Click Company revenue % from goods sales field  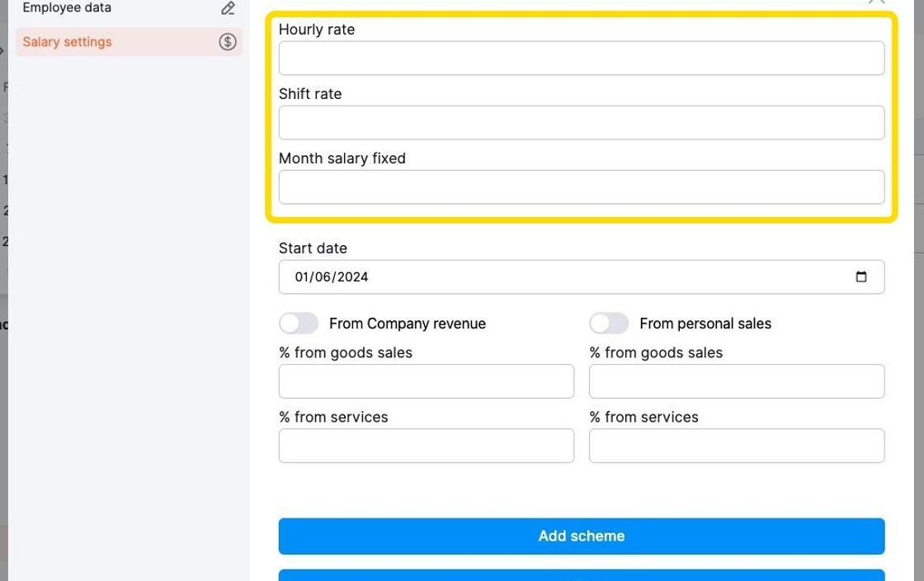[x=426, y=381]
